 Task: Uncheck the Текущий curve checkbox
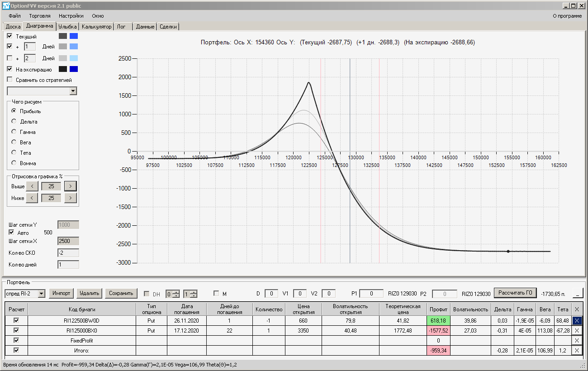click(10, 36)
